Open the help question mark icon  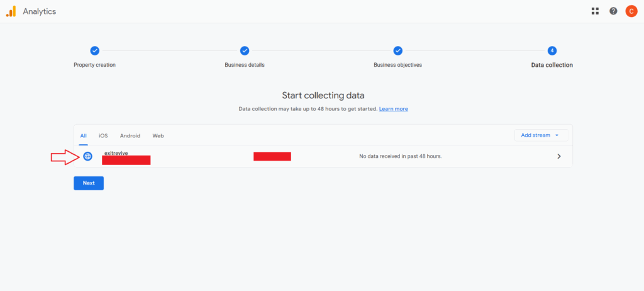pos(613,11)
